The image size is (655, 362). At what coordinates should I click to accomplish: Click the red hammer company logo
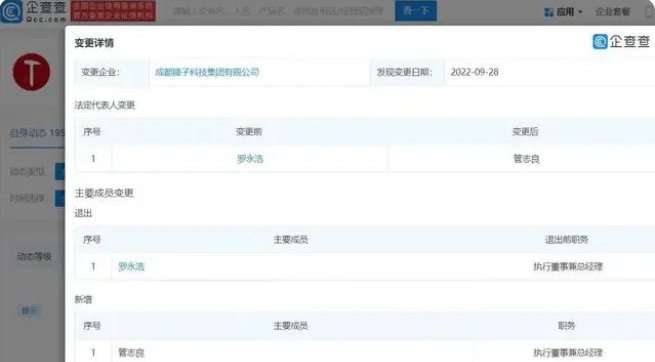pos(31,72)
